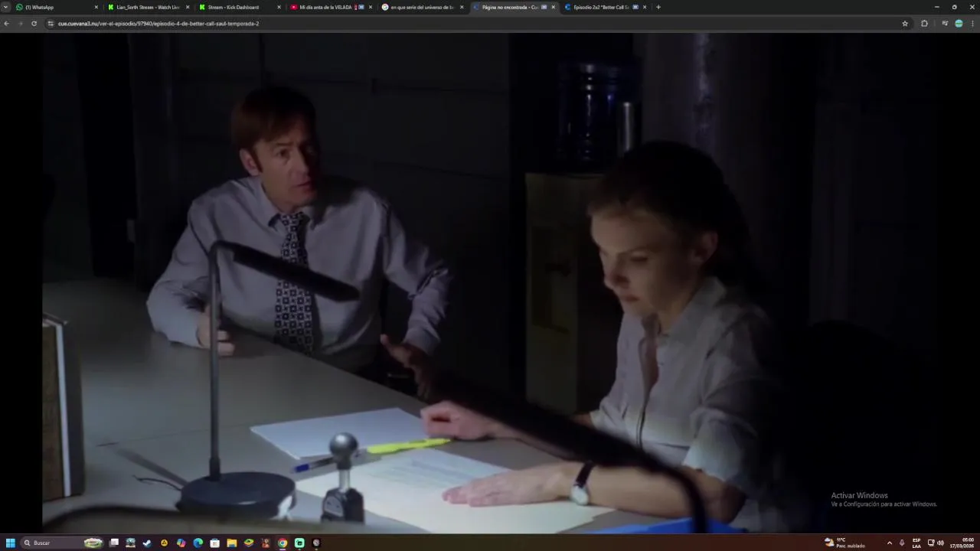Switch to the Lian_Sorth Stream tab
Image resolution: width=980 pixels, height=551 pixels.
coord(148,7)
